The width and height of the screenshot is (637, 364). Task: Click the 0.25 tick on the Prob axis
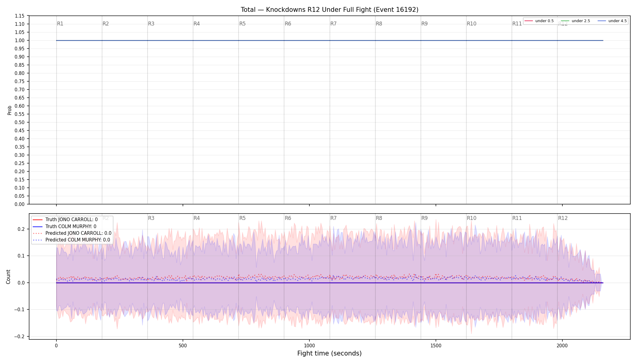click(x=20, y=163)
